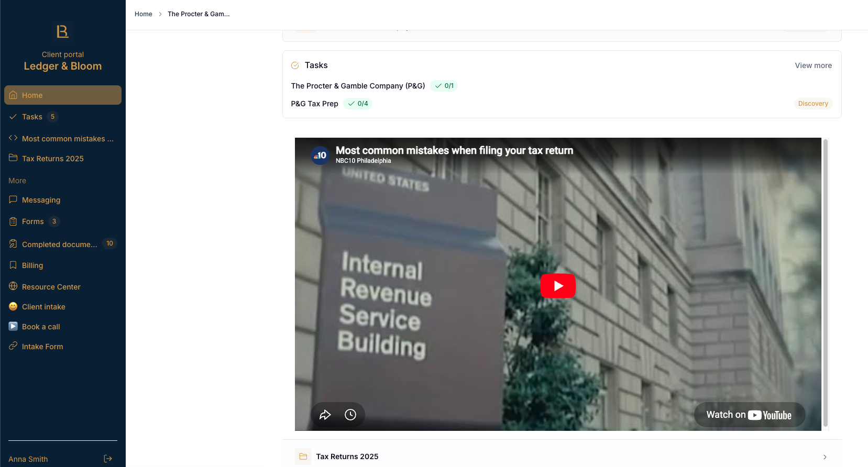Click the More section label

click(x=17, y=181)
